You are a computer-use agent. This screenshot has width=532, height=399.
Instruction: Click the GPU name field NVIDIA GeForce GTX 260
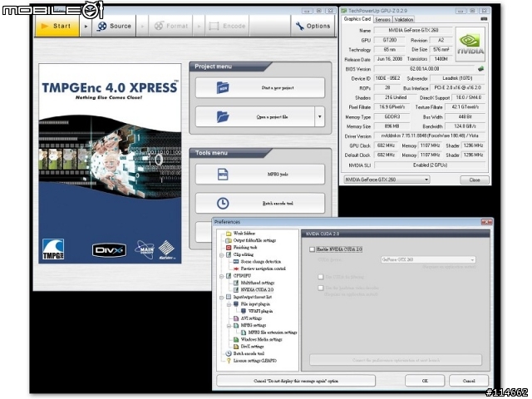[413, 30]
